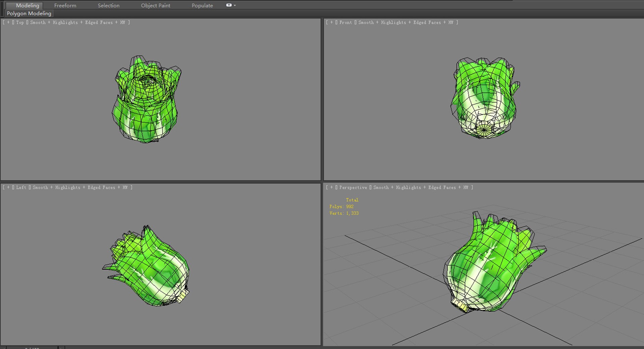Select the cabbage model in the Left viewport
The width and height of the screenshot is (644, 349).
151,268
